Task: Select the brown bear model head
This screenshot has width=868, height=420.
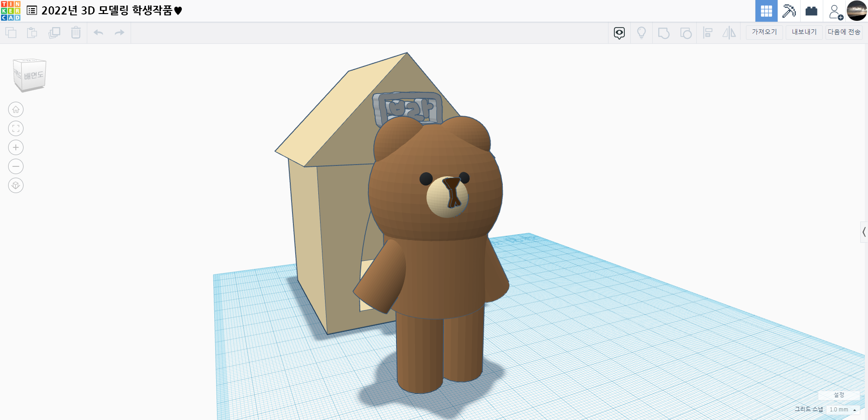Action: [435, 179]
